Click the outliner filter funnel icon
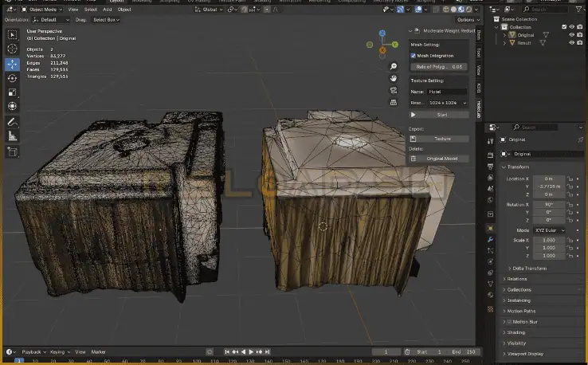The height and width of the screenshot is (365, 588). (x=578, y=9)
